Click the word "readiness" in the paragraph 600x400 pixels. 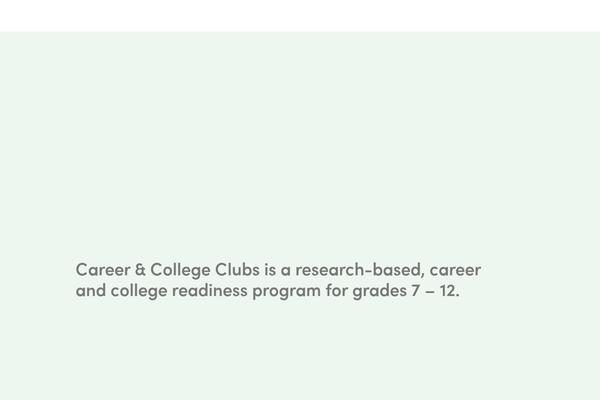coord(210,291)
